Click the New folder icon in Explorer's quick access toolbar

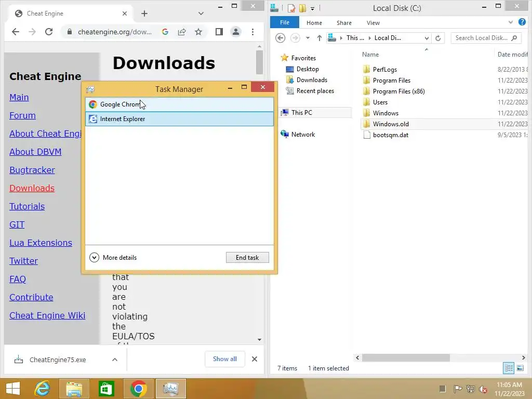[x=302, y=8]
